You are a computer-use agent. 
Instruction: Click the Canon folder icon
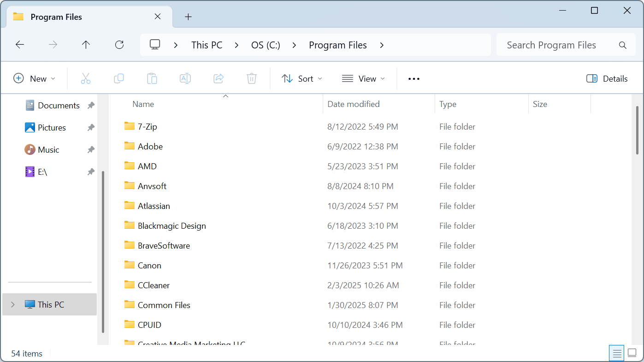(x=129, y=265)
